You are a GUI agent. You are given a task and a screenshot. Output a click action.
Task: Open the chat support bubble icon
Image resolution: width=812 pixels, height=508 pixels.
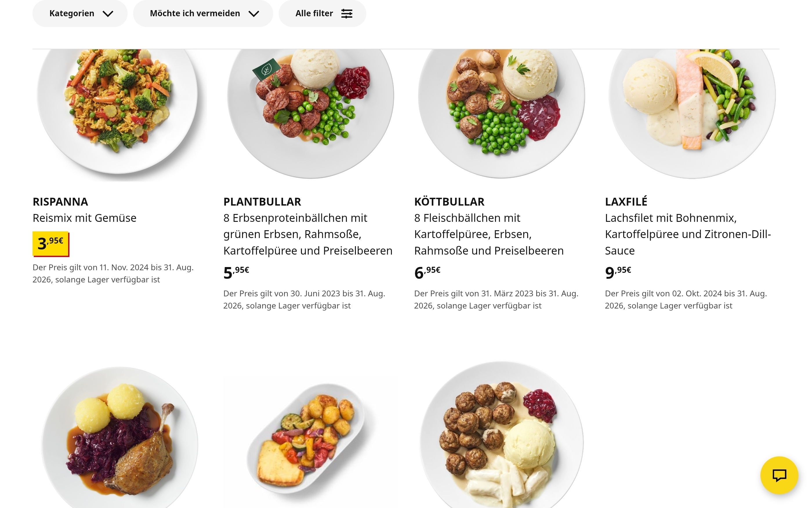click(x=779, y=475)
